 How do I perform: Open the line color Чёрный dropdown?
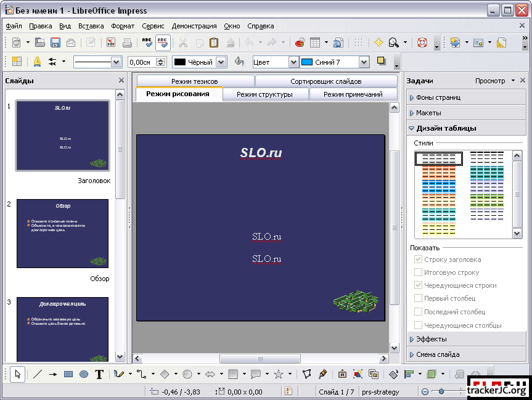click(x=221, y=62)
